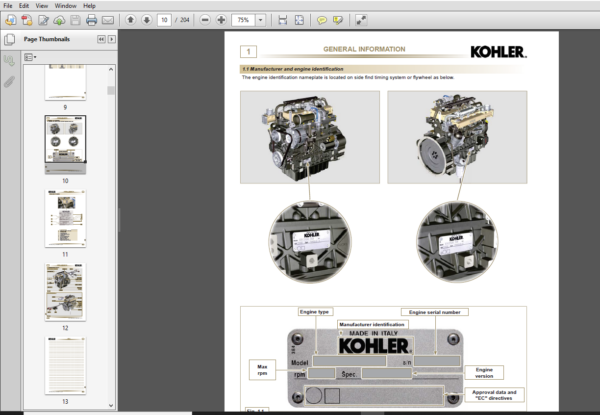Viewport: 600px width, 415px height.
Task: Open the File menu
Action: (x=7, y=6)
